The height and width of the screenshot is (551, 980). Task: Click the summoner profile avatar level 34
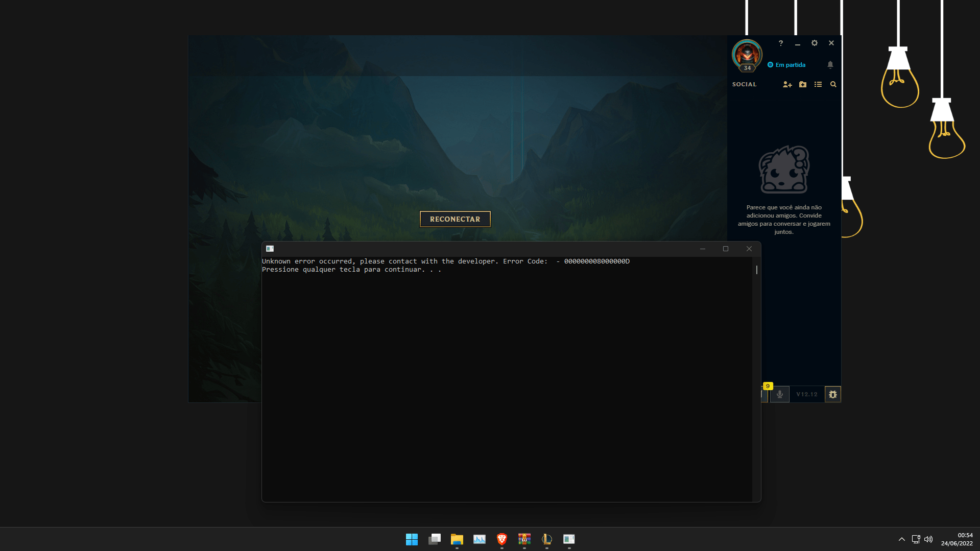click(747, 55)
